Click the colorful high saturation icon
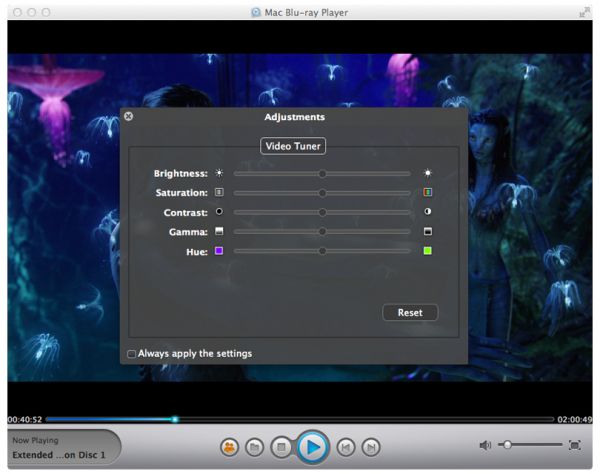 428,192
